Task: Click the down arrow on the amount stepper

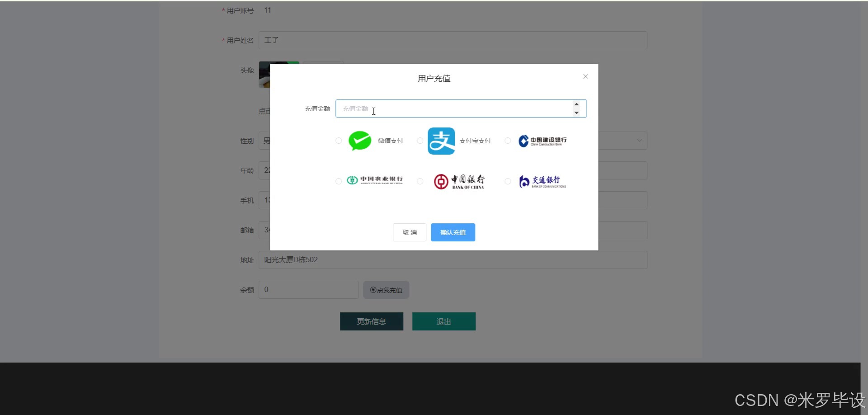Action: click(x=576, y=113)
